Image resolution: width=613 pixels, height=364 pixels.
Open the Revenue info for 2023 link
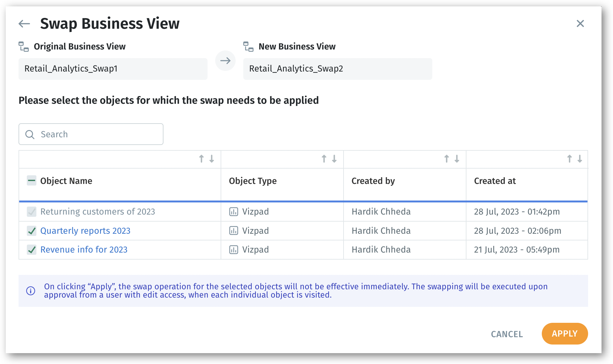[84, 250]
